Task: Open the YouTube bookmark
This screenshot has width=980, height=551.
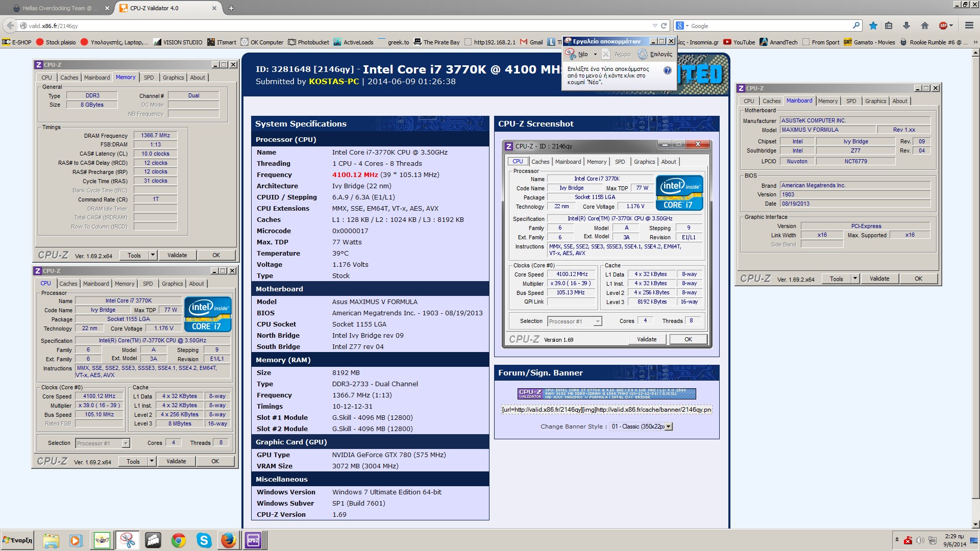Action: pyautogui.click(x=739, y=42)
